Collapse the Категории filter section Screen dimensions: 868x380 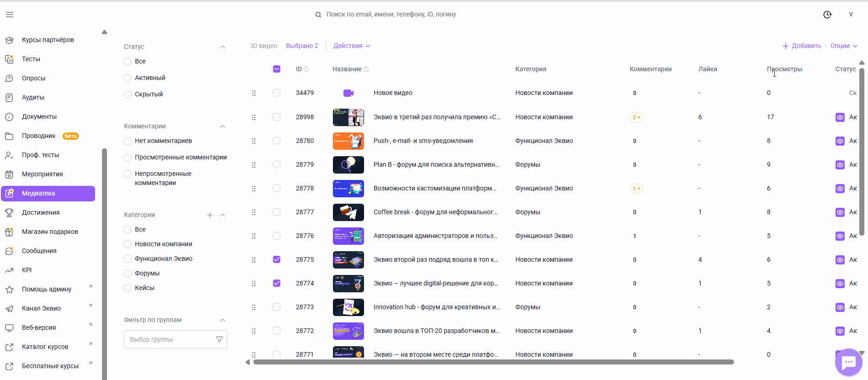tap(223, 215)
